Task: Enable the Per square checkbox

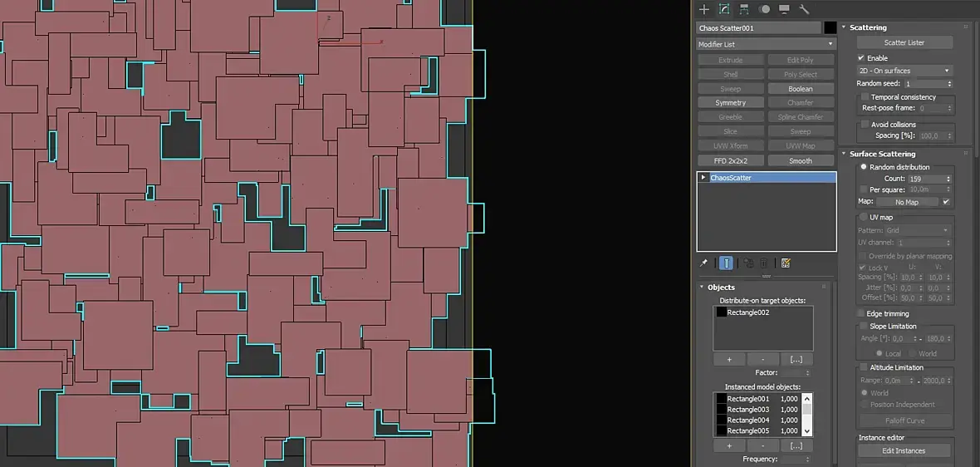Action: [864, 189]
